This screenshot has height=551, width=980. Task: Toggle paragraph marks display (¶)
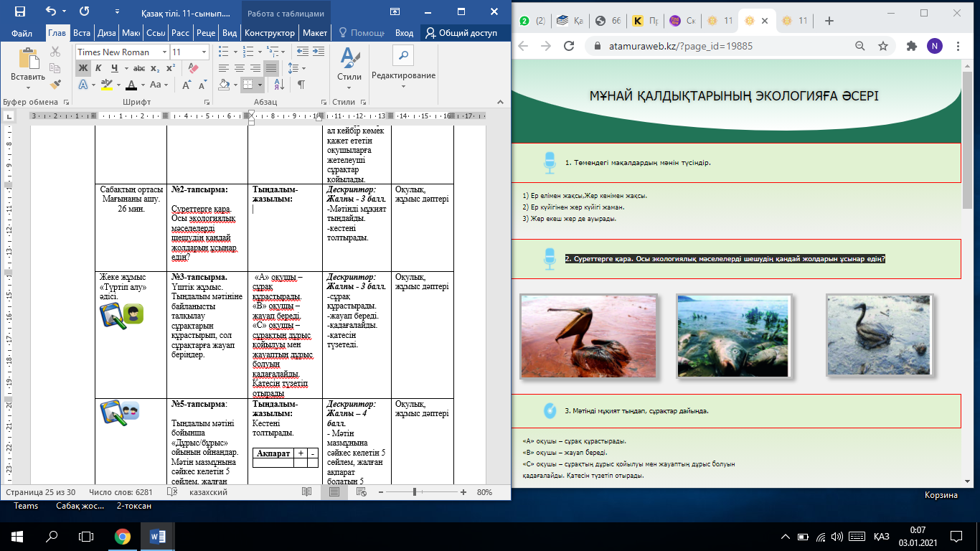point(301,85)
